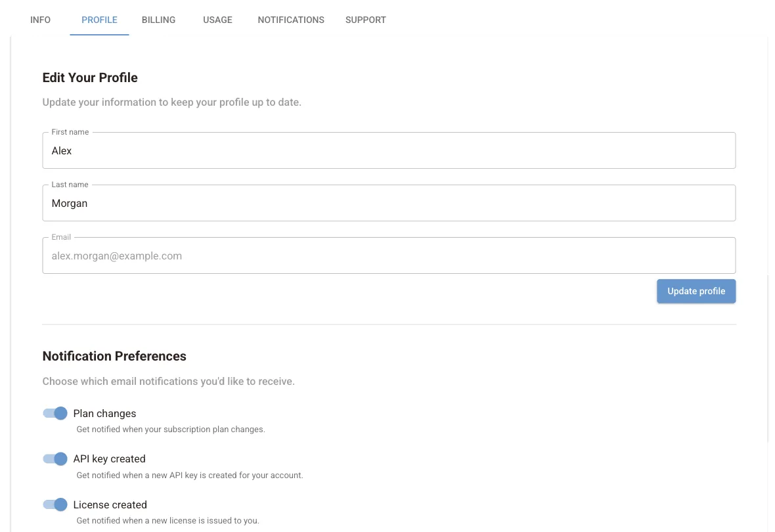
Task: Click the 'License created' label
Action: tap(110, 505)
